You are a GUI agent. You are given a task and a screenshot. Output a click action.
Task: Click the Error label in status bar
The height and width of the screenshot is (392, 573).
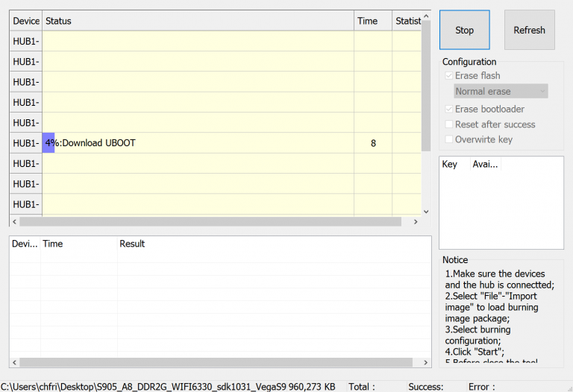pos(482,387)
